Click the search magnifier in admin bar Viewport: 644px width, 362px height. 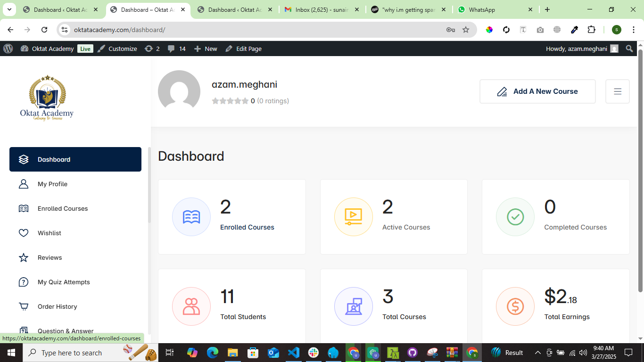[x=629, y=49]
